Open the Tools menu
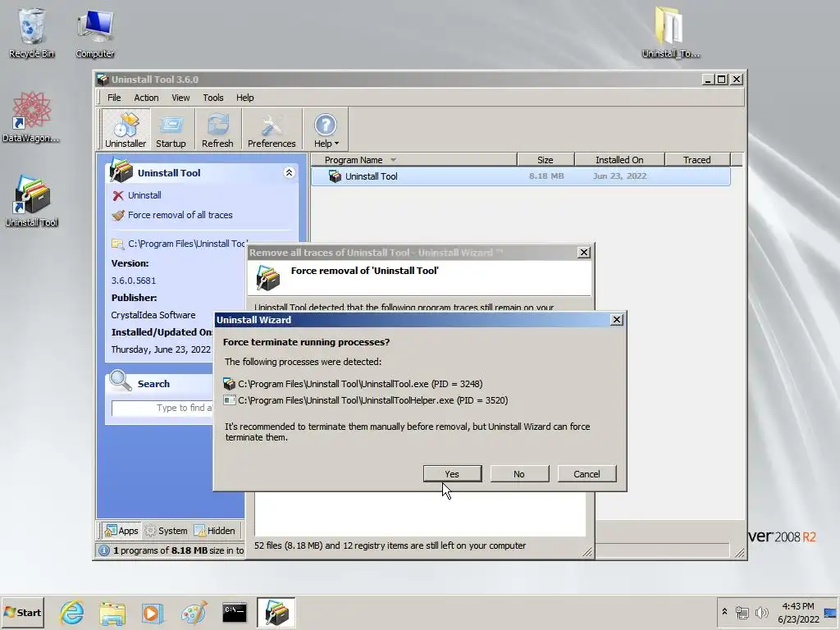The height and width of the screenshot is (630, 840). 213,98
